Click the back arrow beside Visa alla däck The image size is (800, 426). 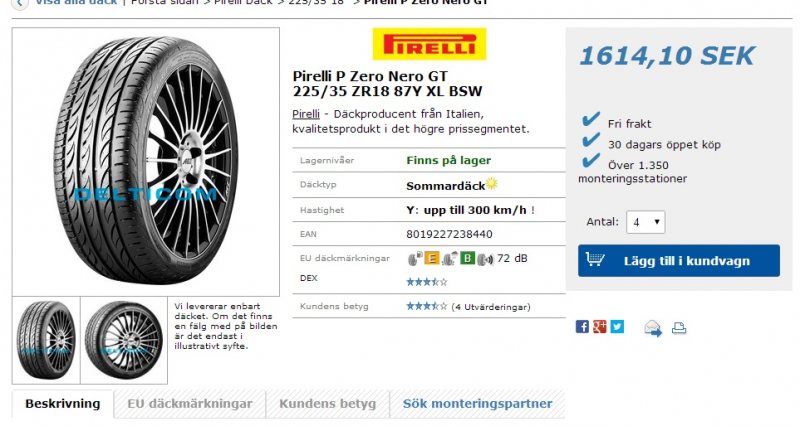click(x=19, y=4)
